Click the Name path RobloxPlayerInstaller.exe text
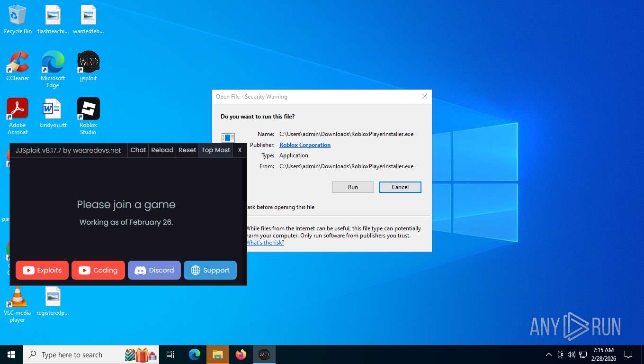644x364 pixels. tap(347, 134)
